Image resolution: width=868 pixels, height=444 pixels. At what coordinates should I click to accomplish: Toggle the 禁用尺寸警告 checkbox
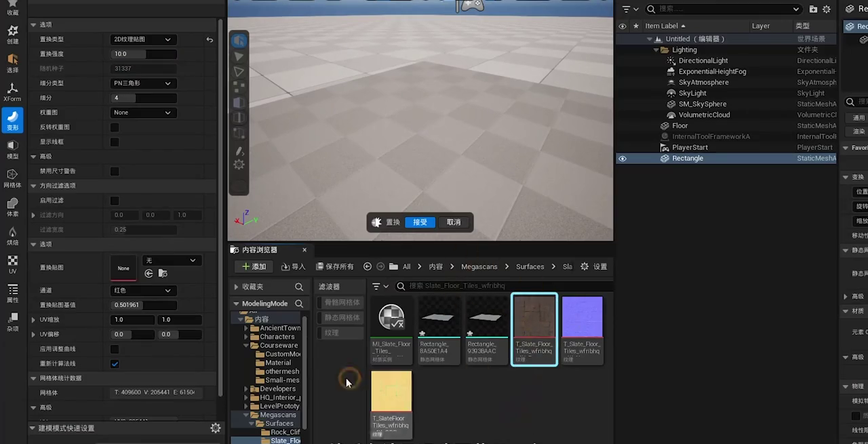tap(115, 171)
